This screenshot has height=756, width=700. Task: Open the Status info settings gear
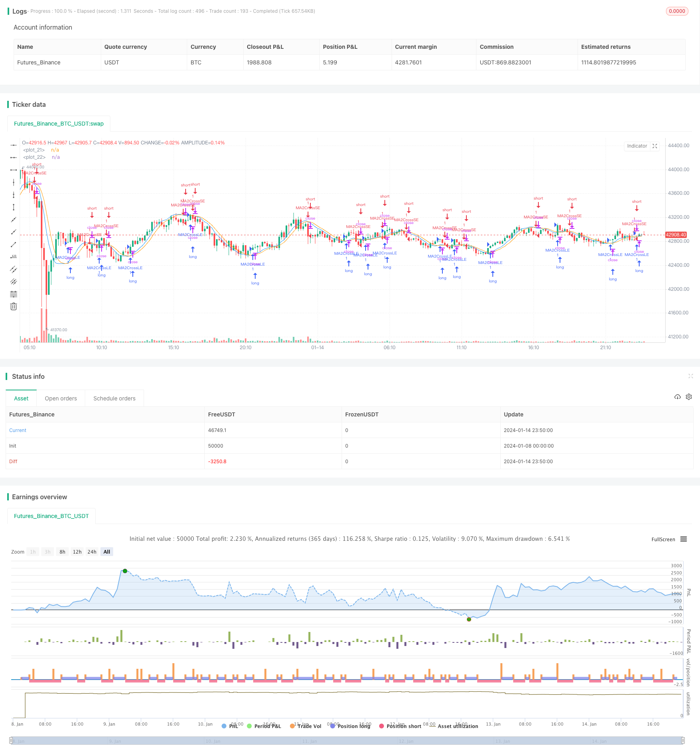[x=689, y=397]
